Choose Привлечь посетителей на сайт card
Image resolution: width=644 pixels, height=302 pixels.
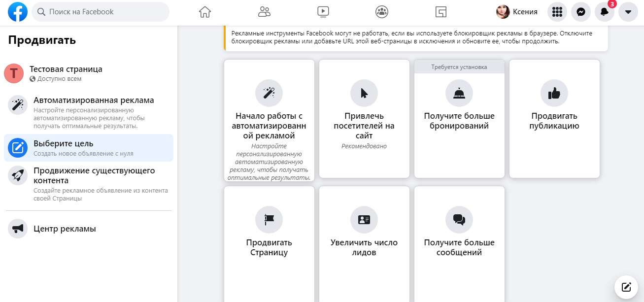click(364, 119)
